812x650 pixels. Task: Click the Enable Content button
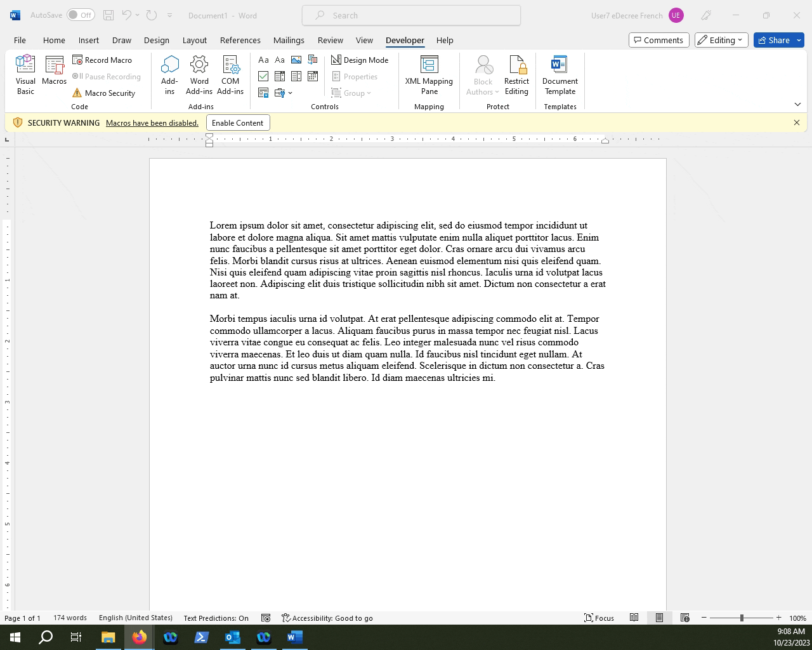pyautogui.click(x=237, y=123)
